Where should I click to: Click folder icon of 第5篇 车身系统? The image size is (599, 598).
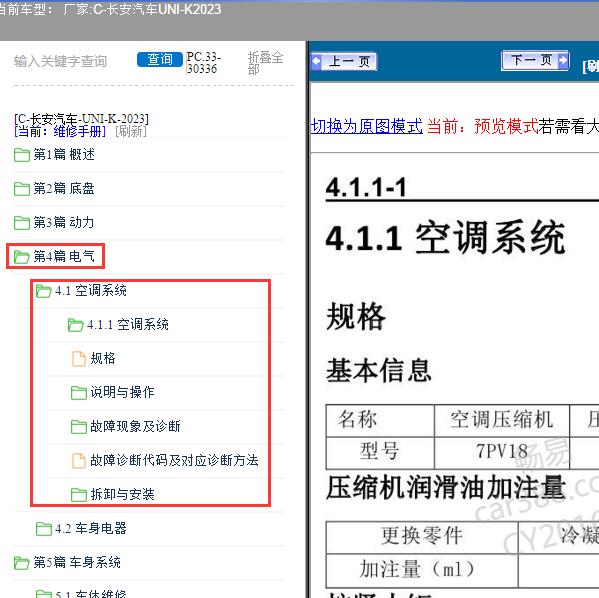pos(22,562)
